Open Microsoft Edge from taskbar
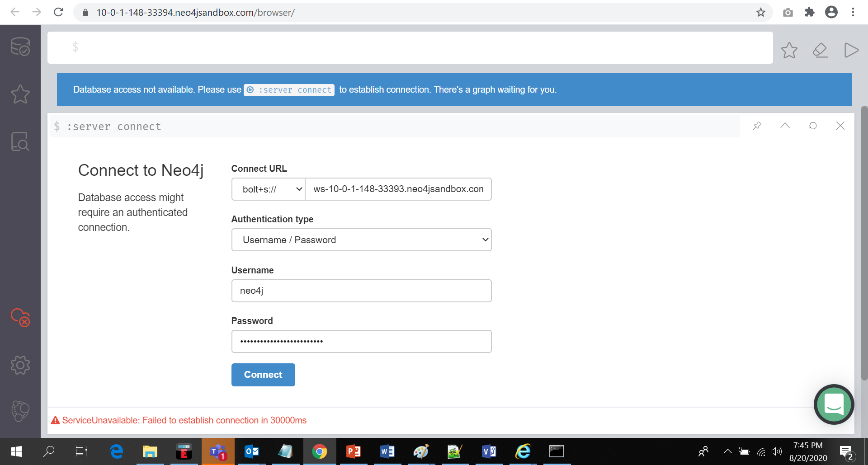Screen dimensions: 868x465 coord(117,451)
